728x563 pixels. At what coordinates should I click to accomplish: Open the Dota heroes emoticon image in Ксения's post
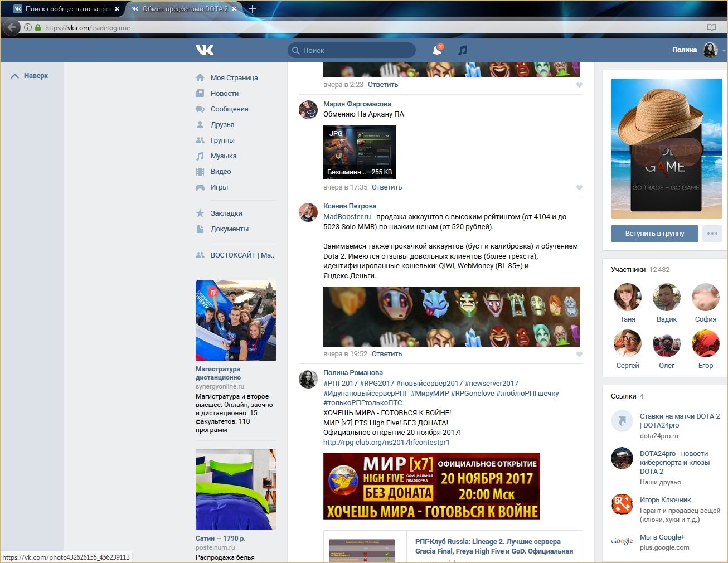point(452,317)
